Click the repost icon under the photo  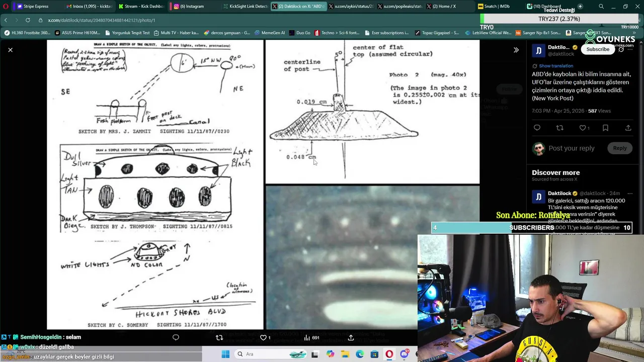[x=219, y=337]
